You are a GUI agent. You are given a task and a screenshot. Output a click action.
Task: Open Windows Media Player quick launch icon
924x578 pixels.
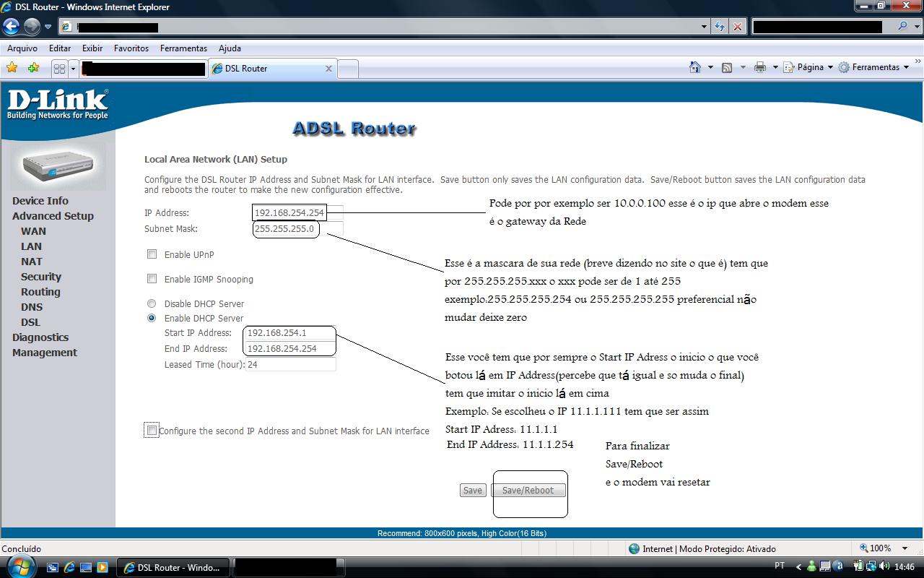[102, 567]
